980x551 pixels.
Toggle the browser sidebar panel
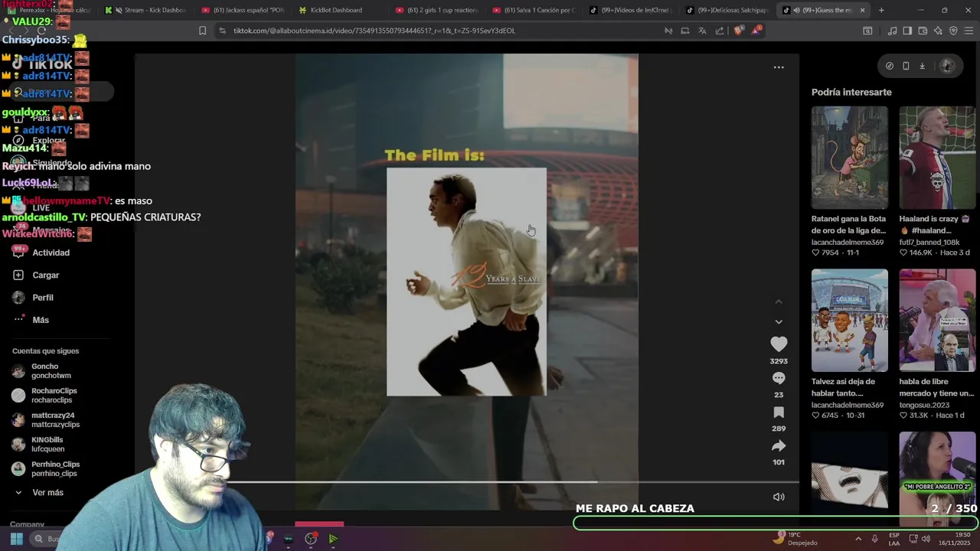pos(907,31)
